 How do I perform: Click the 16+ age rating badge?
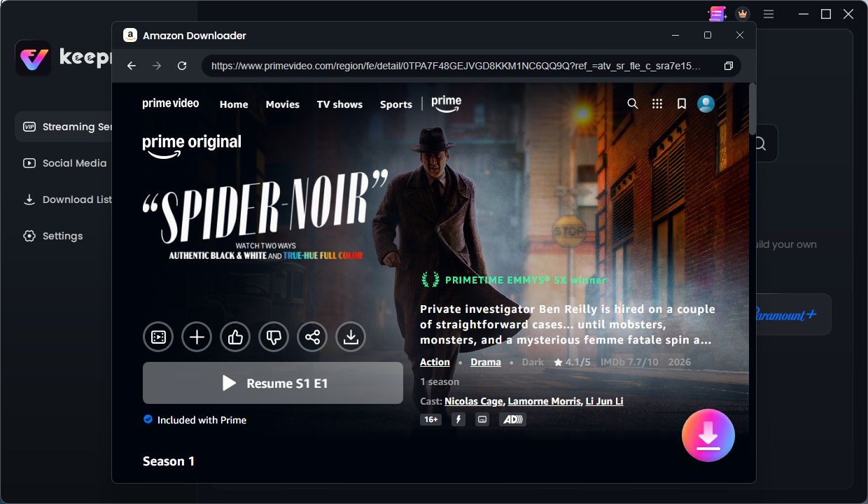coord(430,420)
